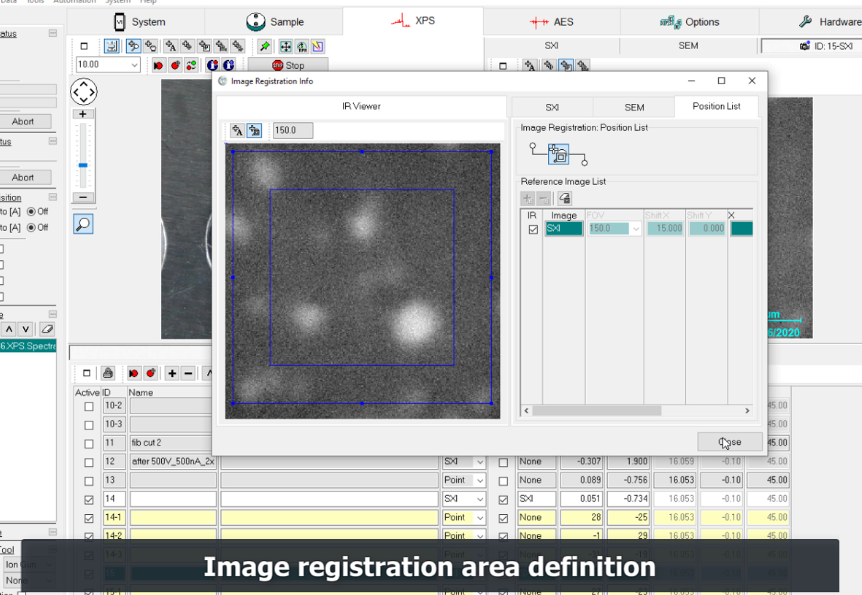Click the yellow pencil drawing icon
Image resolution: width=862 pixels, height=595 pixels.
(318, 46)
